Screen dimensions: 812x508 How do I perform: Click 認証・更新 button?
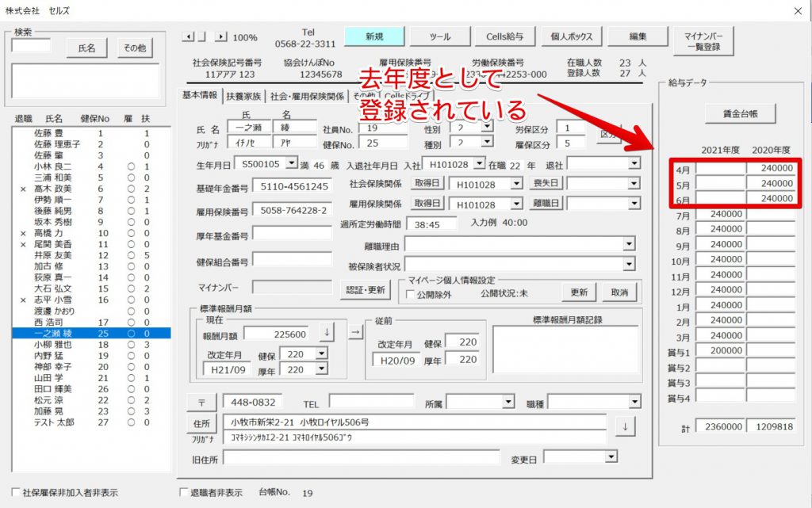click(x=366, y=291)
